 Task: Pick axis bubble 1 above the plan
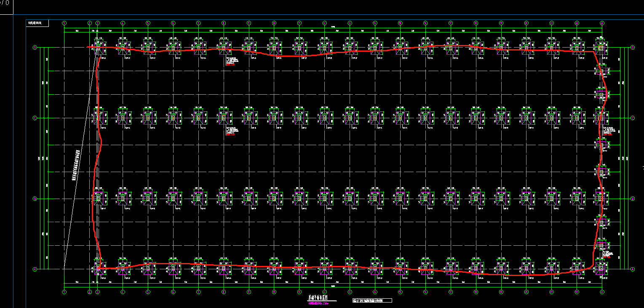click(x=64, y=23)
